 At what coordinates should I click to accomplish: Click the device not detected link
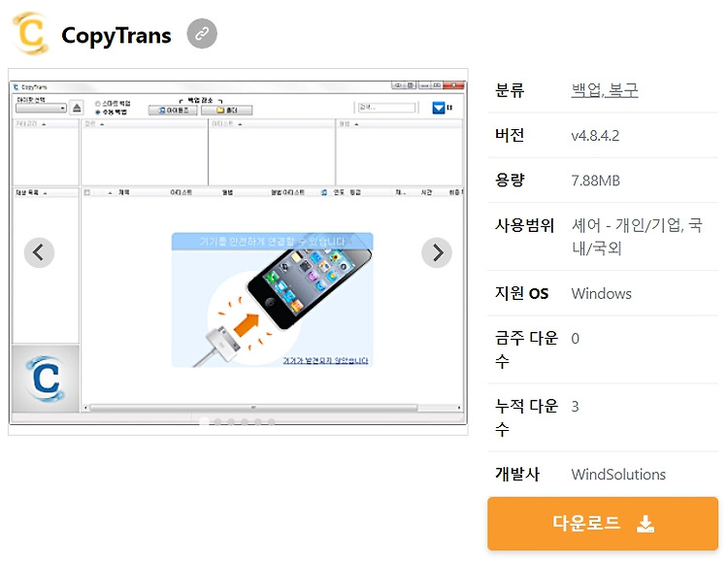(x=325, y=361)
